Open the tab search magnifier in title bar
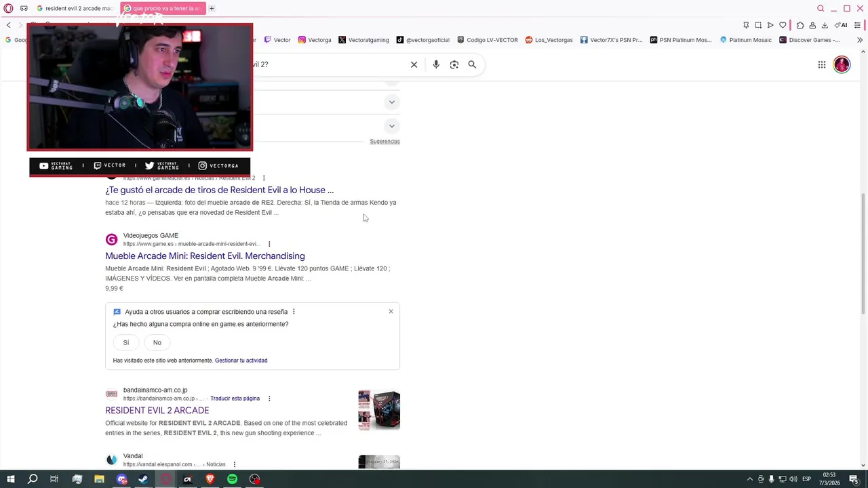This screenshot has width=868, height=488. coord(821,8)
